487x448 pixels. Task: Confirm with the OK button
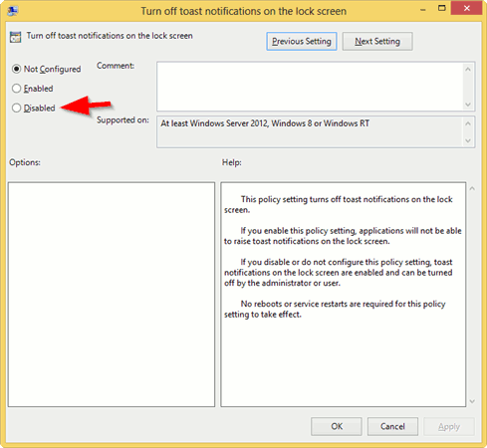337,426
